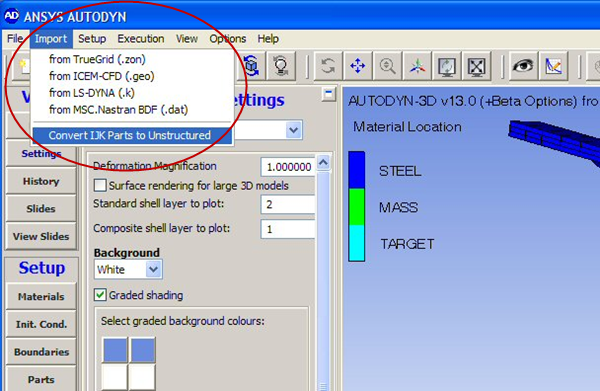Open the View menu
Viewport: 600px width, 391px height.
pyautogui.click(x=187, y=39)
